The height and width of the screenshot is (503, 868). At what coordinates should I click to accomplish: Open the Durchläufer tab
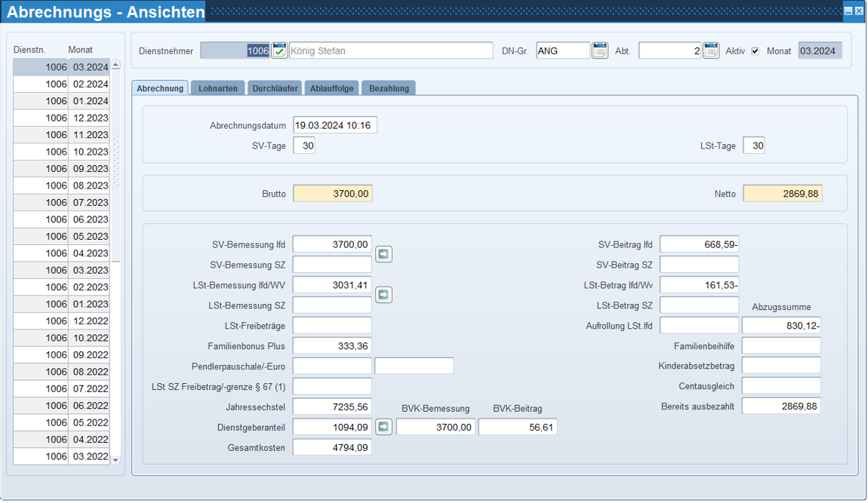(x=275, y=88)
